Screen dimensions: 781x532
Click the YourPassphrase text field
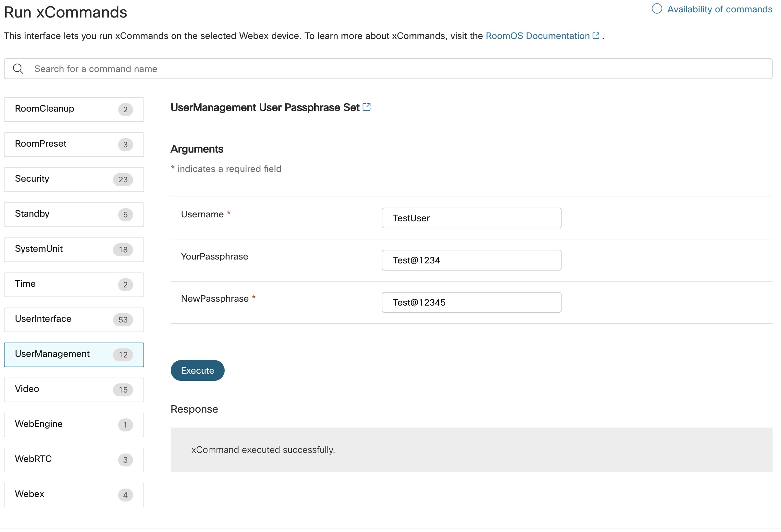pyautogui.click(x=471, y=260)
